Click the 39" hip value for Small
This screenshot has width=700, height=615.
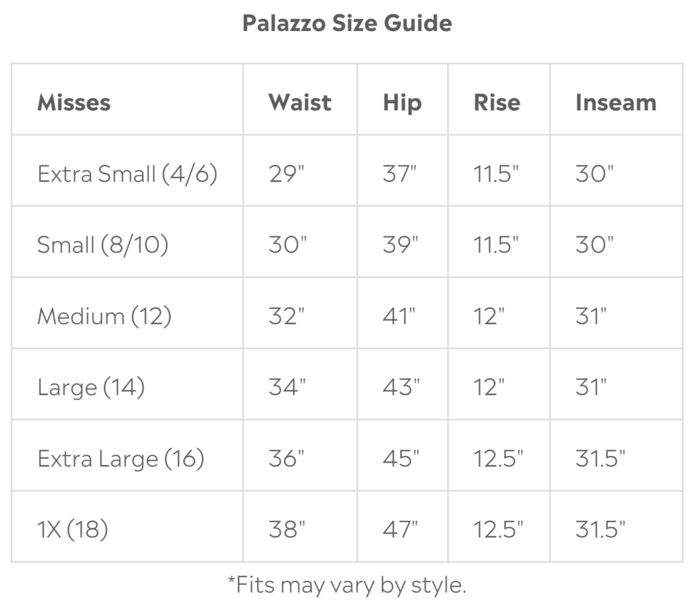(400, 245)
